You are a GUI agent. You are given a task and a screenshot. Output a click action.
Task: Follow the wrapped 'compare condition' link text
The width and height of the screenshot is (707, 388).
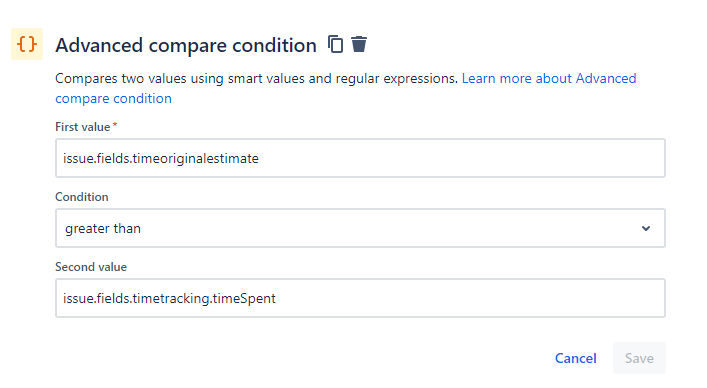[x=113, y=99]
